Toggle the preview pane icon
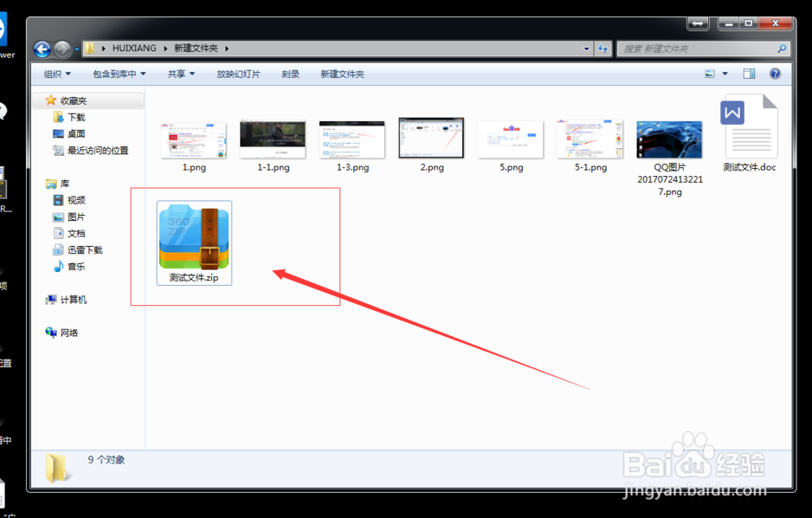 point(749,74)
